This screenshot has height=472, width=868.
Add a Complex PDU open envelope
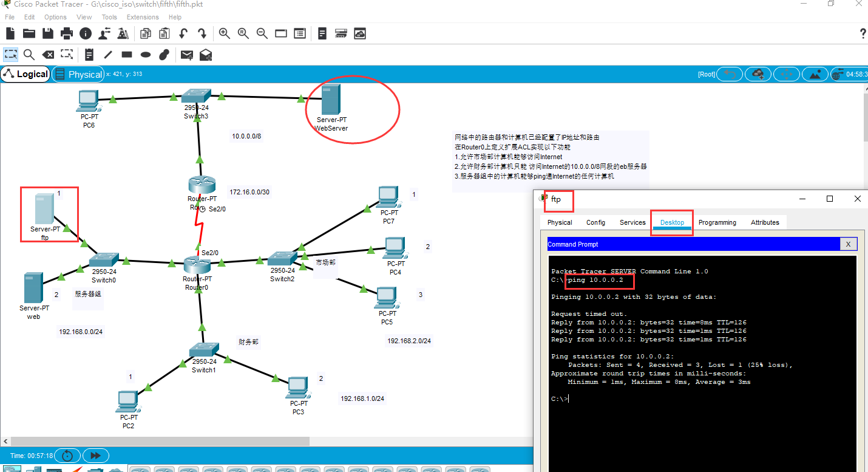(x=206, y=55)
